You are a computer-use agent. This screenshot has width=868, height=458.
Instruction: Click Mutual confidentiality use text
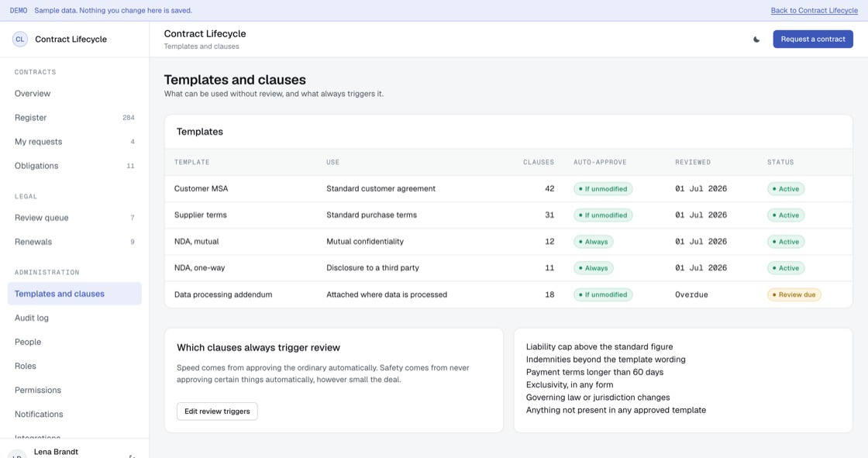coord(365,242)
